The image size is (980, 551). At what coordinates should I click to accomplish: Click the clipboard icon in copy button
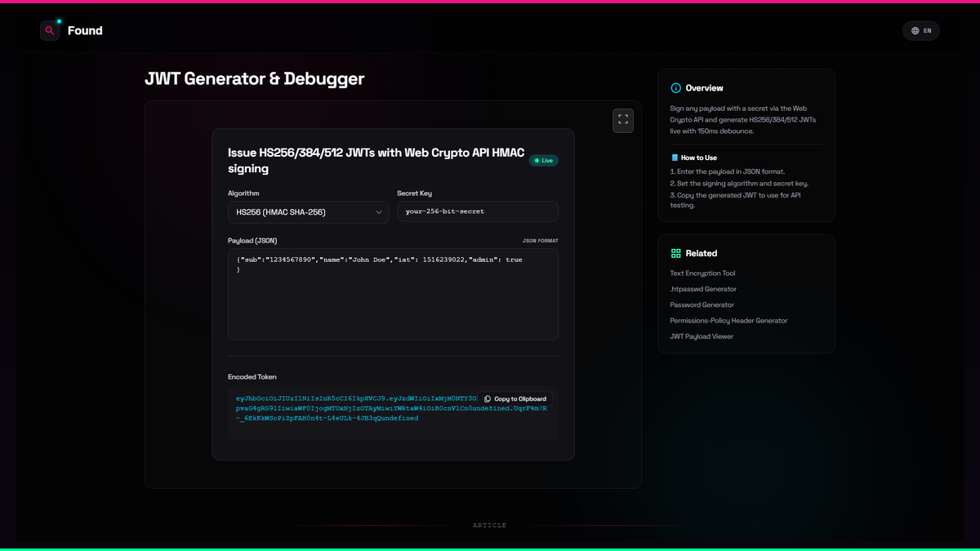[488, 399]
